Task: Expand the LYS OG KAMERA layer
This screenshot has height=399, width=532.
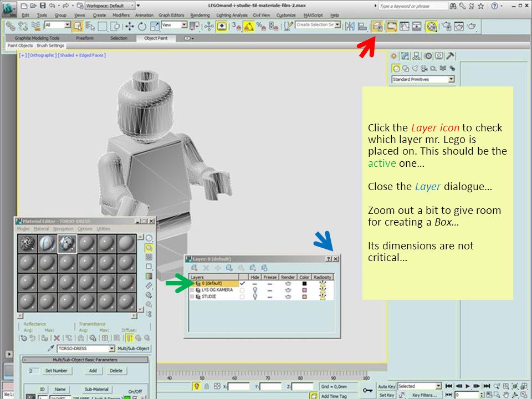Action: (192, 290)
